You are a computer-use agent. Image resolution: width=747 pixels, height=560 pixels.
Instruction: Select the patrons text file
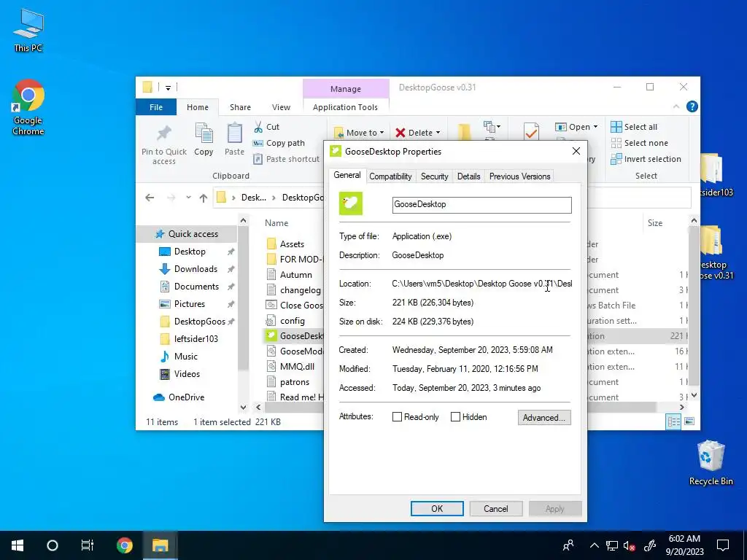295,382
